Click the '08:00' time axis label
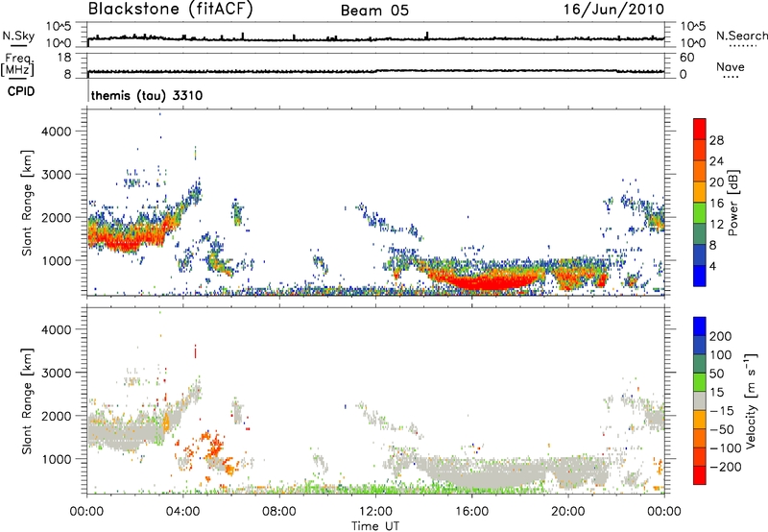 tap(279, 511)
